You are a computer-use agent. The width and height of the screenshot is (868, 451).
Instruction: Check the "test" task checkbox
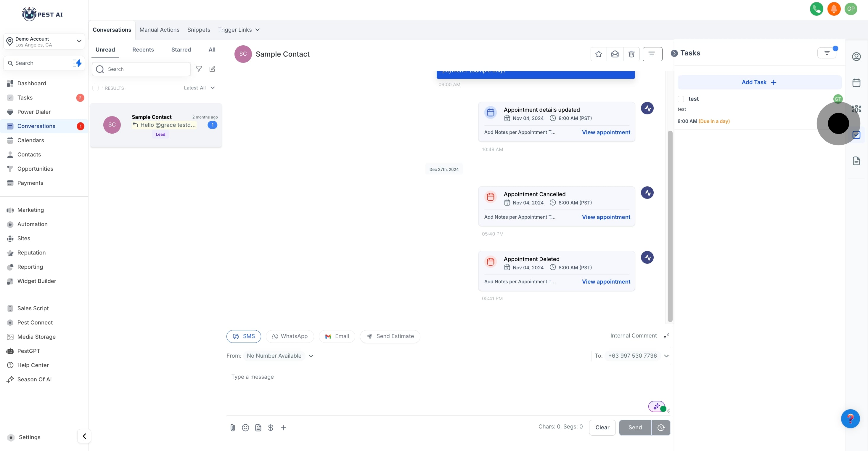pos(681,99)
